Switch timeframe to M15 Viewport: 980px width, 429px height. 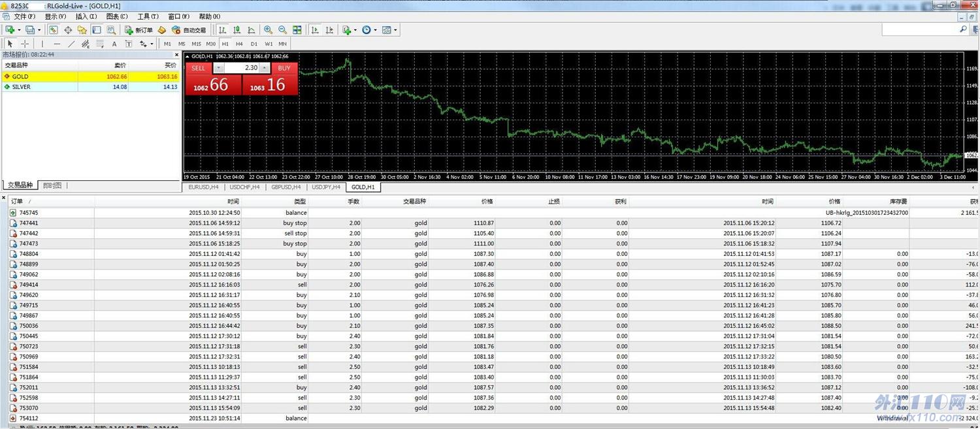[196, 44]
